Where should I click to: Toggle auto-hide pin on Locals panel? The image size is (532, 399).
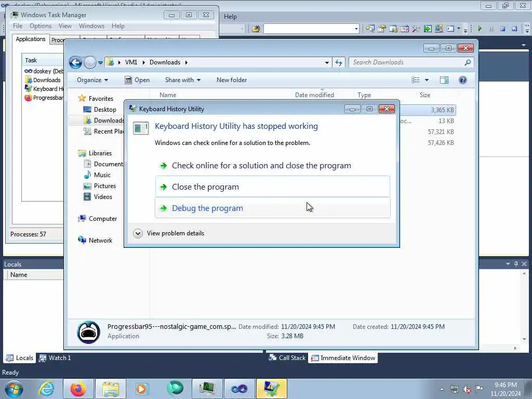516,264
